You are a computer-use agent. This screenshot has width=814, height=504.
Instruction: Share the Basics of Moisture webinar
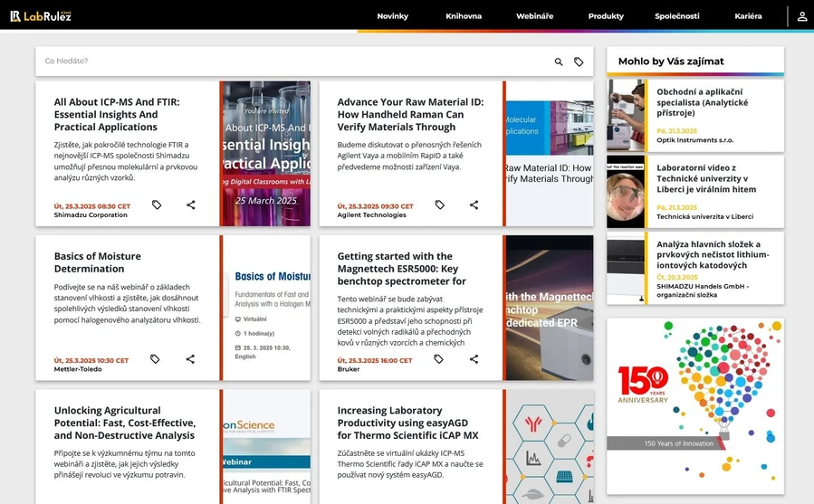pyautogui.click(x=190, y=359)
